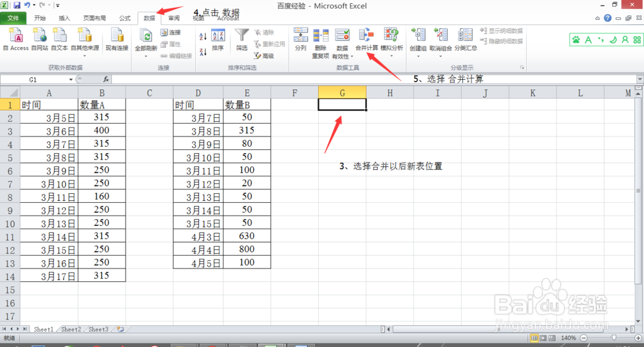
Task: Click the person icon in green toolbar
Action: pyautogui.click(x=625, y=40)
